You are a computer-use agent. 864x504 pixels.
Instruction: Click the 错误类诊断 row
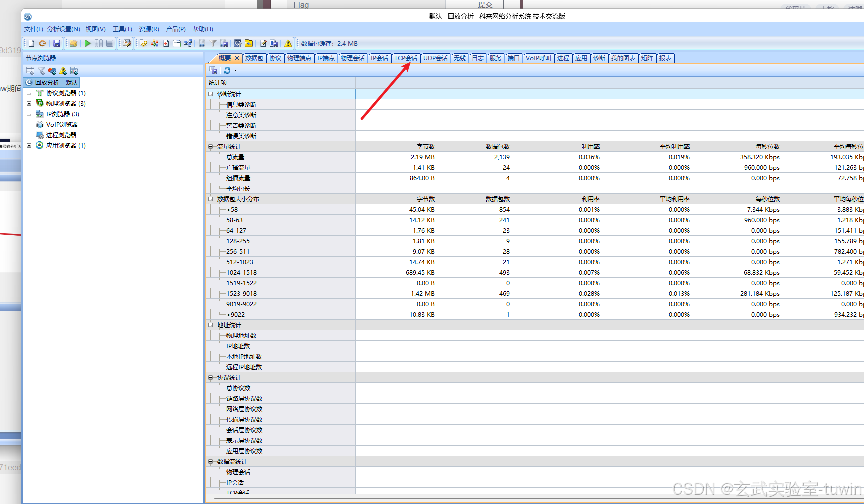[x=534, y=136]
